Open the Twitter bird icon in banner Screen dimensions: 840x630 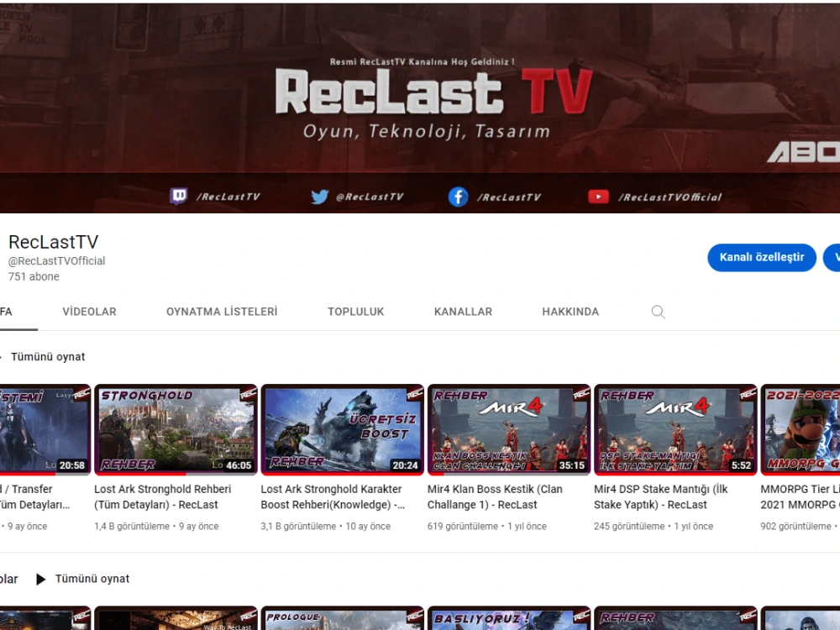point(320,197)
